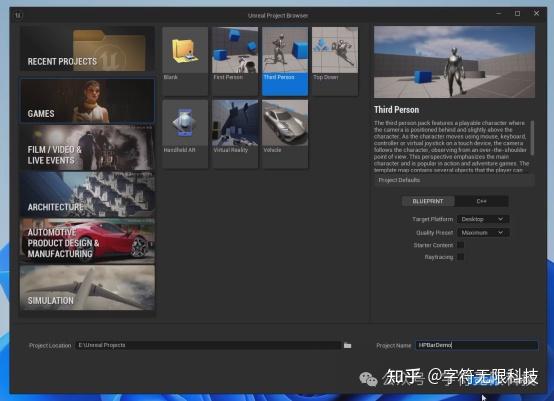The height and width of the screenshot is (401, 554).
Task: Open the Target Platform dropdown
Action: point(483,219)
